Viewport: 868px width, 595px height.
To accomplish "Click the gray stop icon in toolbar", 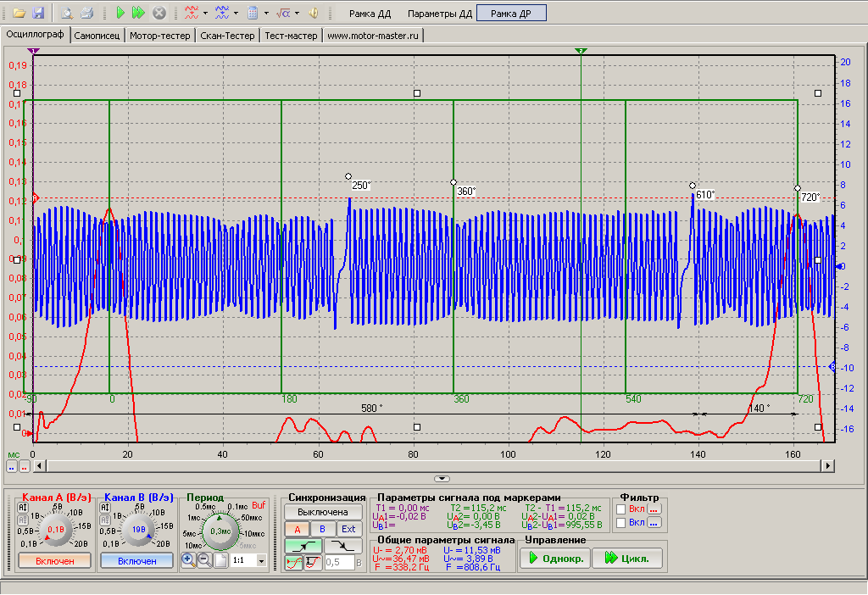I will [x=159, y=13].
